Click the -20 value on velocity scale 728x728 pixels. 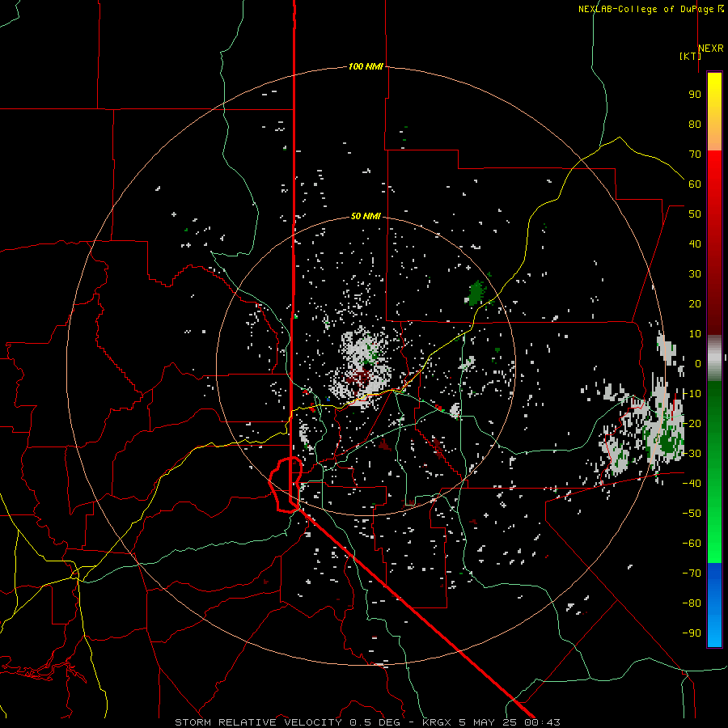point(692,424)
